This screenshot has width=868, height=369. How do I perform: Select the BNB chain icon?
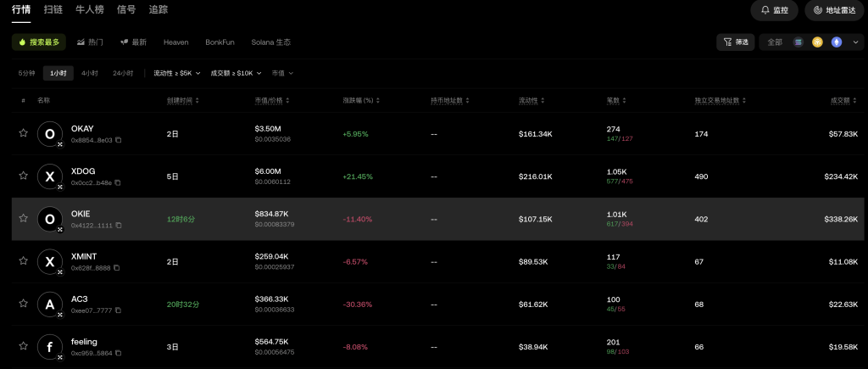(x=817, y=42)
